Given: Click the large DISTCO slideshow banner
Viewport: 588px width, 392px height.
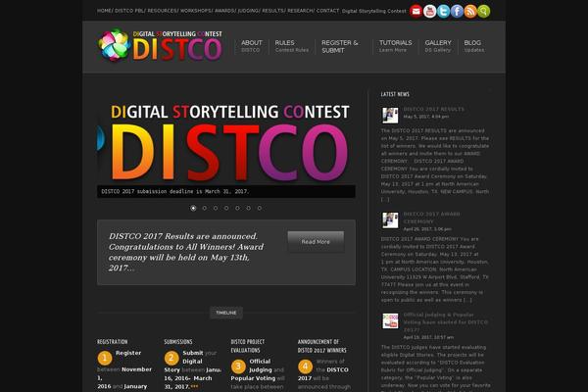Looking at the screenshot, I should tap(226, 142).
